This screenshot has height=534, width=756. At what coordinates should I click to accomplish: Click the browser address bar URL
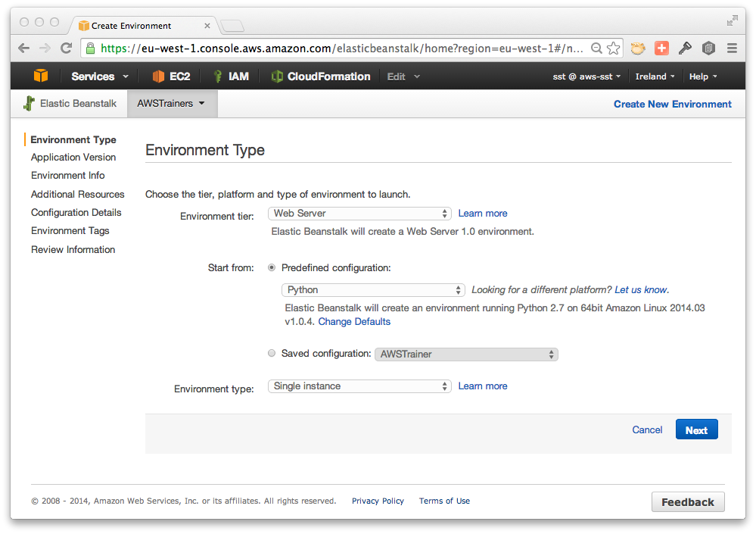coord(342,48)
